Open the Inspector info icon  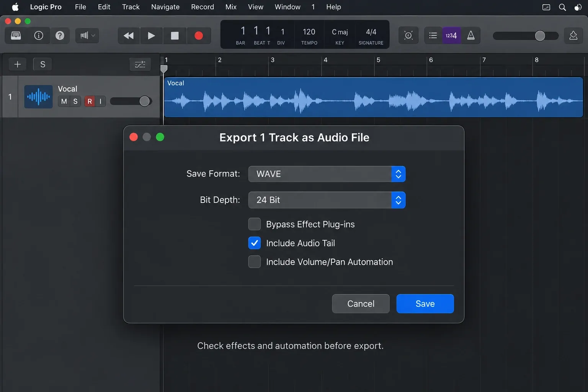[39, 36]
